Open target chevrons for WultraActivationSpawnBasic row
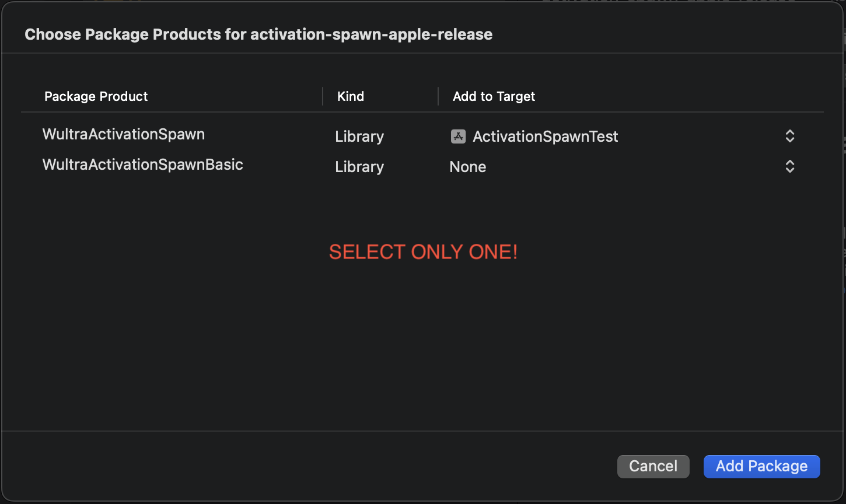 (789, 167)
